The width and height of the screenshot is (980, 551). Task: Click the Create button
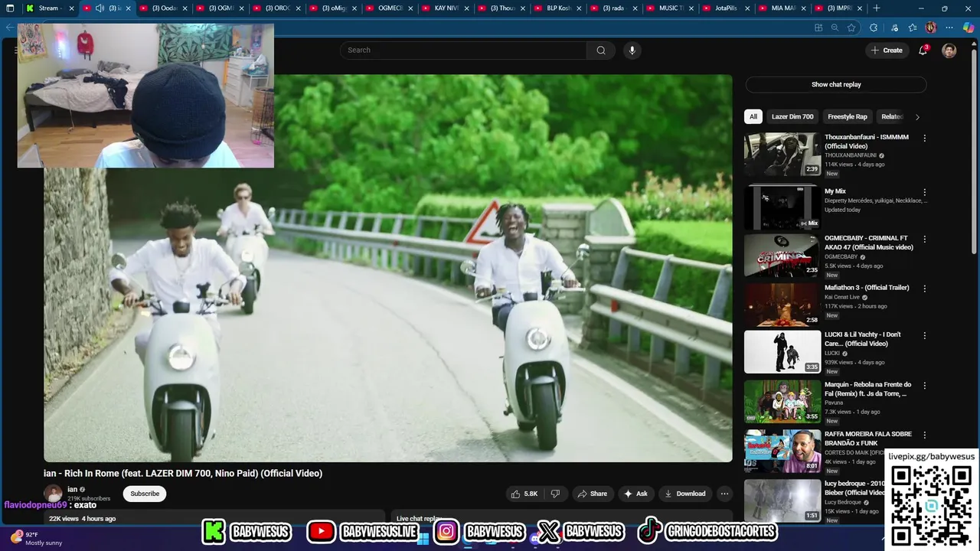point(887,51)
